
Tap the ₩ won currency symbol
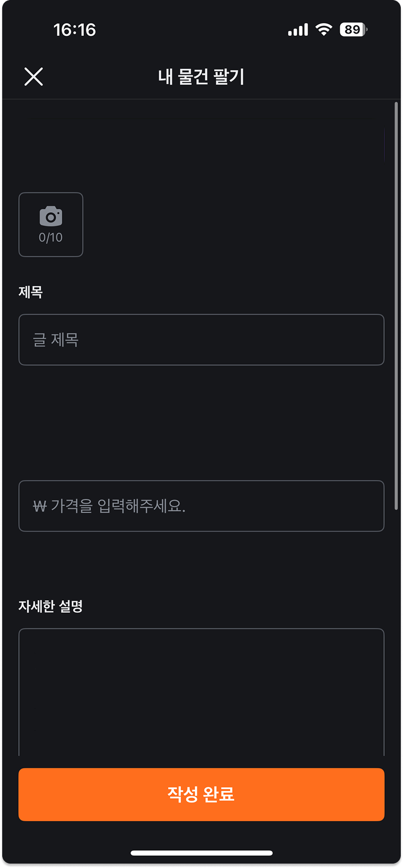point(40,506)
